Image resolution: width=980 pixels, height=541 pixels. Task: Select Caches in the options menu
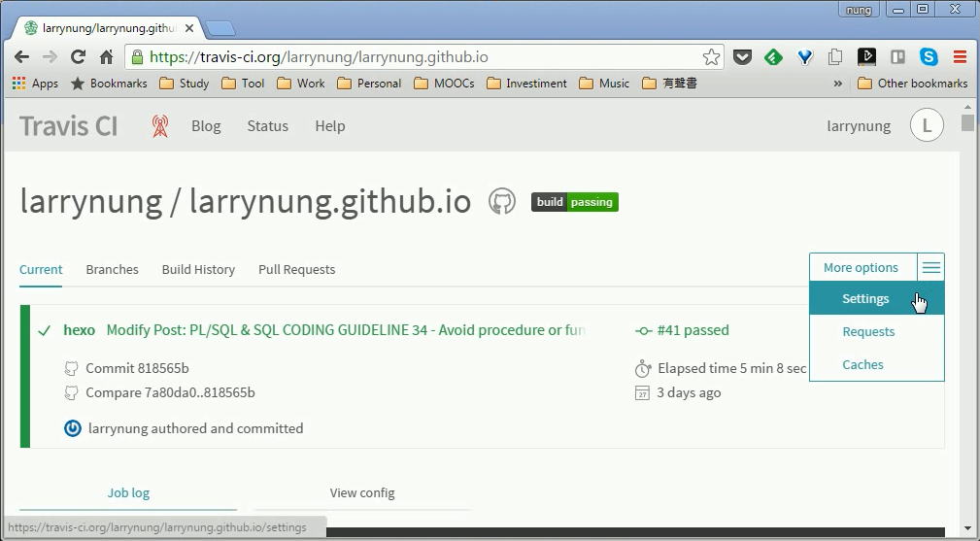[877, 365]
